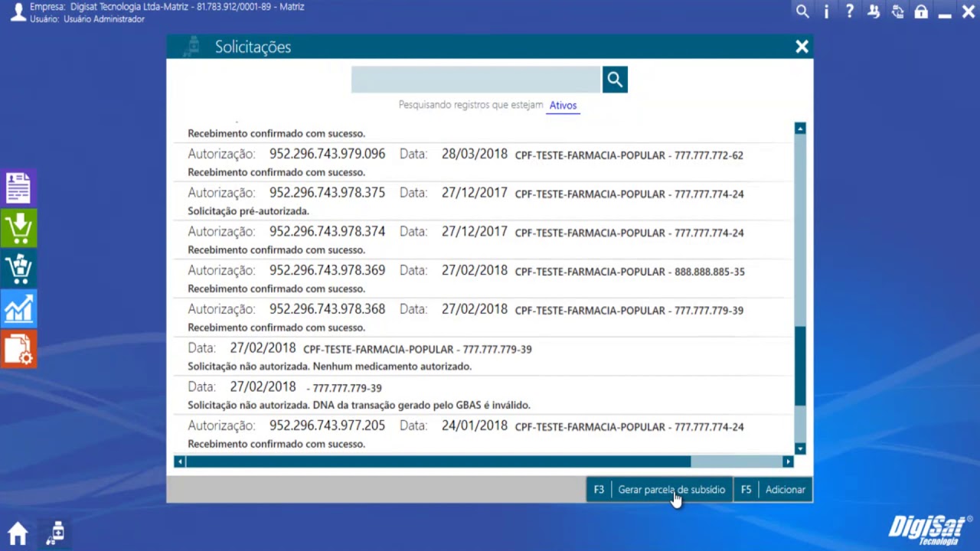Select authorization 952.296.743.978.374 row
This screenshot has height=551, width=980.
coord(482,240)
